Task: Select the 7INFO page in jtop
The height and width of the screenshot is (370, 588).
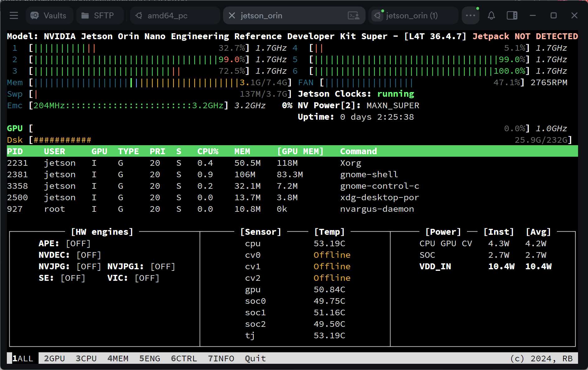Action: [221, 358]
